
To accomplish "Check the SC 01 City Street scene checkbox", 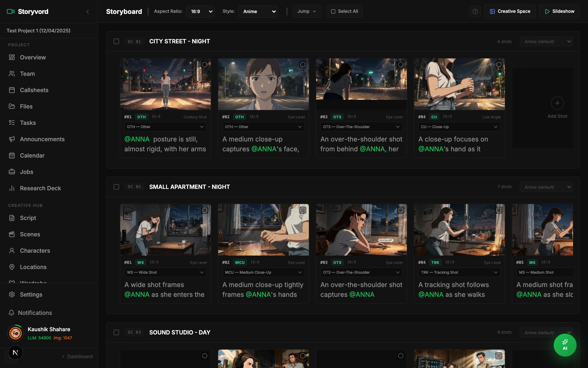I will (116, 41).
